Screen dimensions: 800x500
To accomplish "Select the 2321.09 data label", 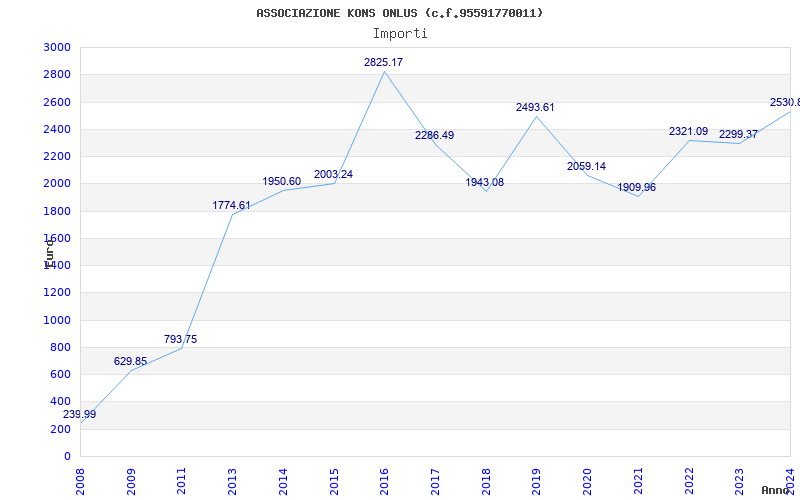I will tap(688, 131).
